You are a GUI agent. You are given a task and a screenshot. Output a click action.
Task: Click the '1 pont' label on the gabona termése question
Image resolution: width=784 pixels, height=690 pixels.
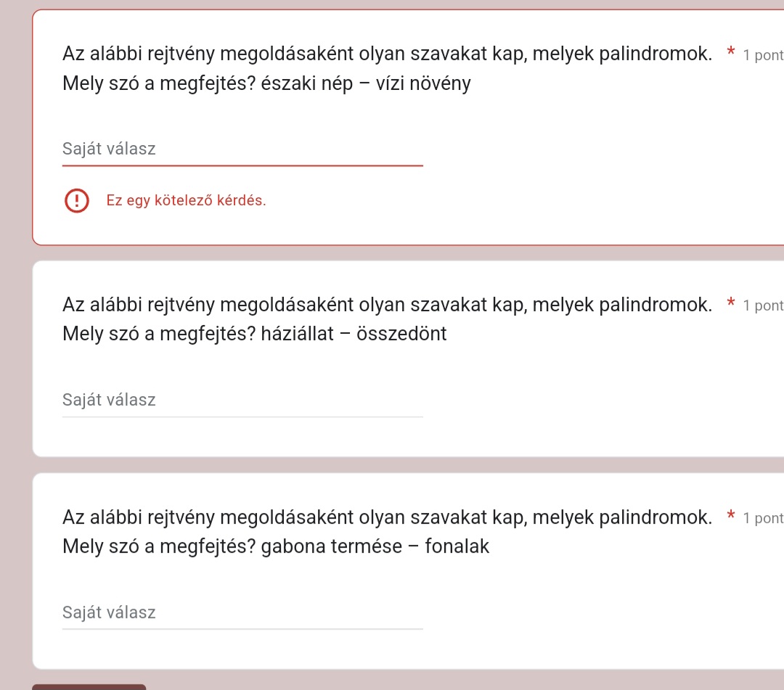[763, 518]
